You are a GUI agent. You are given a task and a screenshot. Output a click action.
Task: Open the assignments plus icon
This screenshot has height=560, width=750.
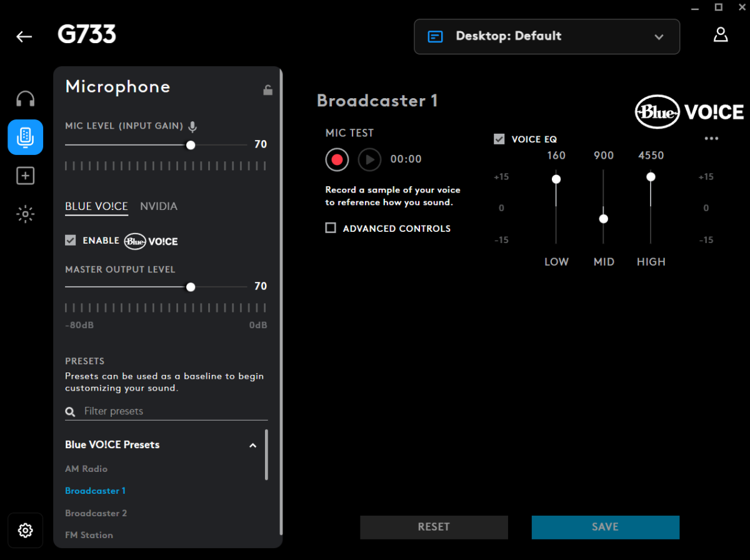(25, 176)
